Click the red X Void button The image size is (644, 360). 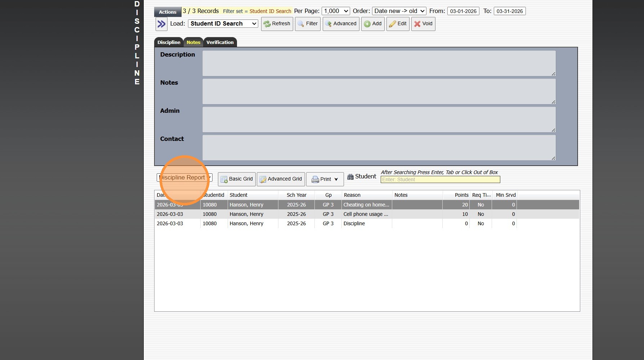point(423,24)
